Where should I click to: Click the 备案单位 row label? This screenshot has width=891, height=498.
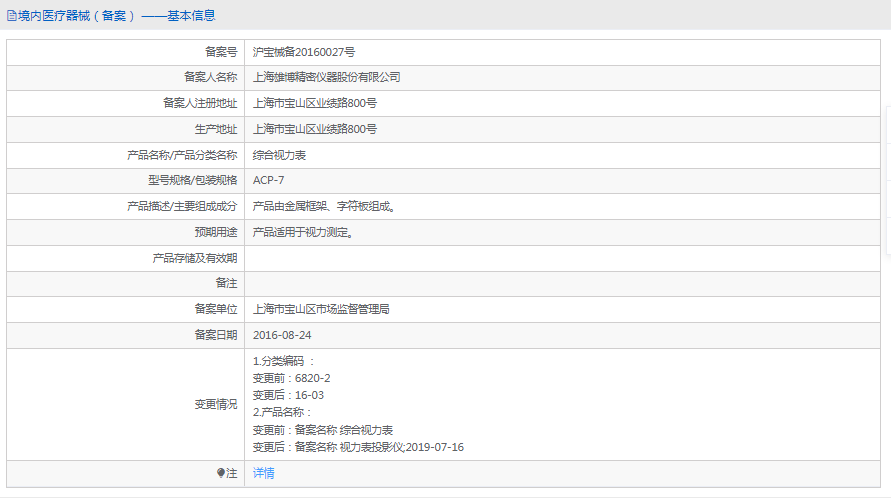click(x=216, y=309)
